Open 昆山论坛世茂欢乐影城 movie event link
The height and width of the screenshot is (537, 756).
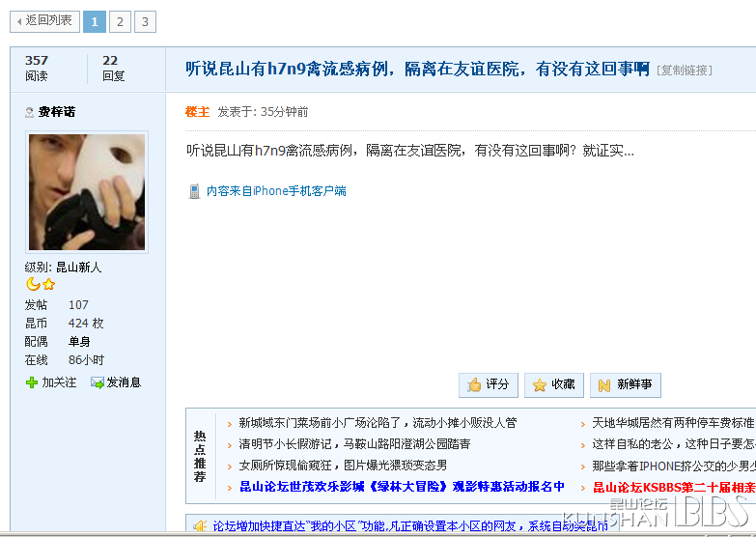(402, 487)
